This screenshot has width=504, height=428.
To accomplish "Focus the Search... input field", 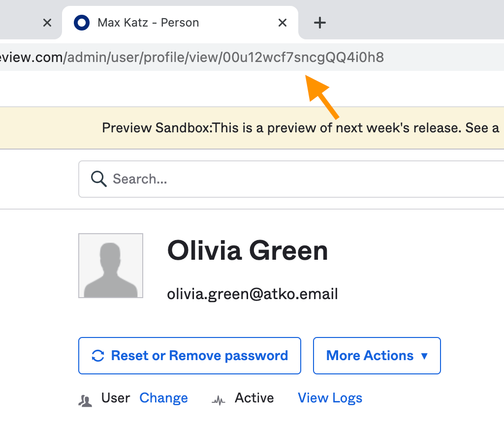I will (x=295, y=179).
